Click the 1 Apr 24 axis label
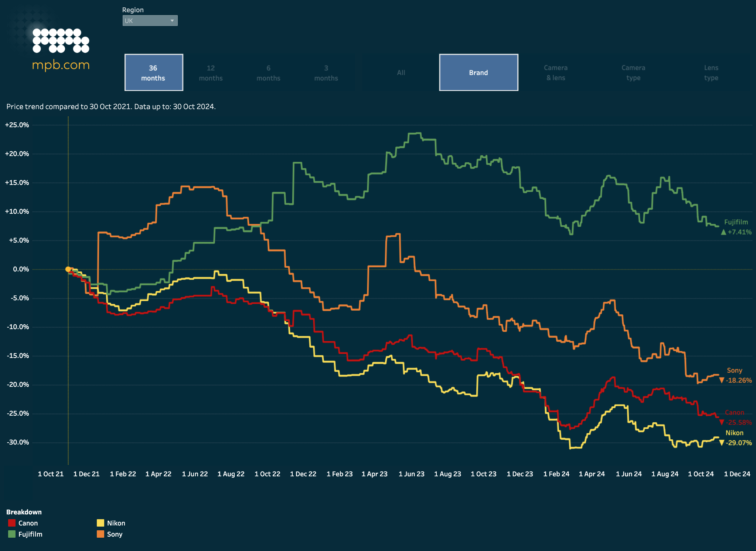756x551 pixels. click(x=592, y=474)
